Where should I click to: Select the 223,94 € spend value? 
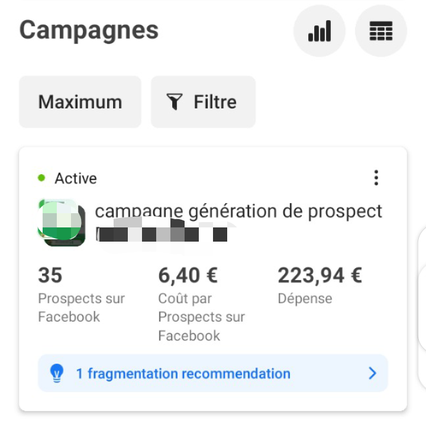point(320,276)
